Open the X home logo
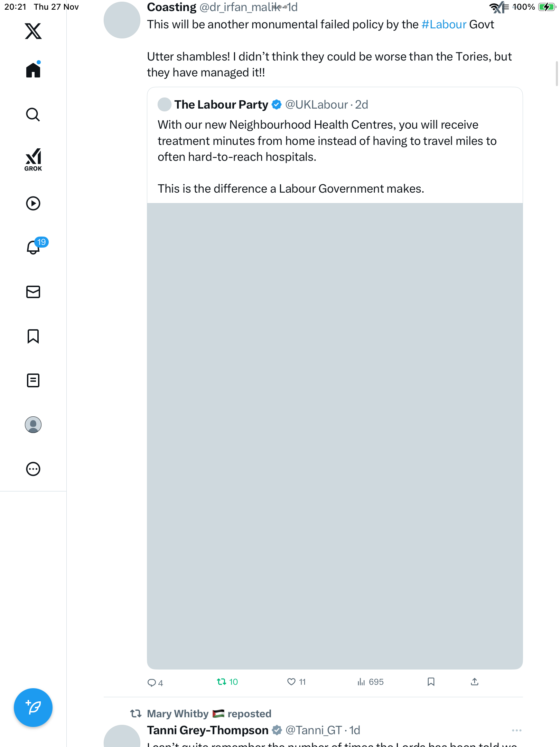The image size is (560, 747). (33, 31)
